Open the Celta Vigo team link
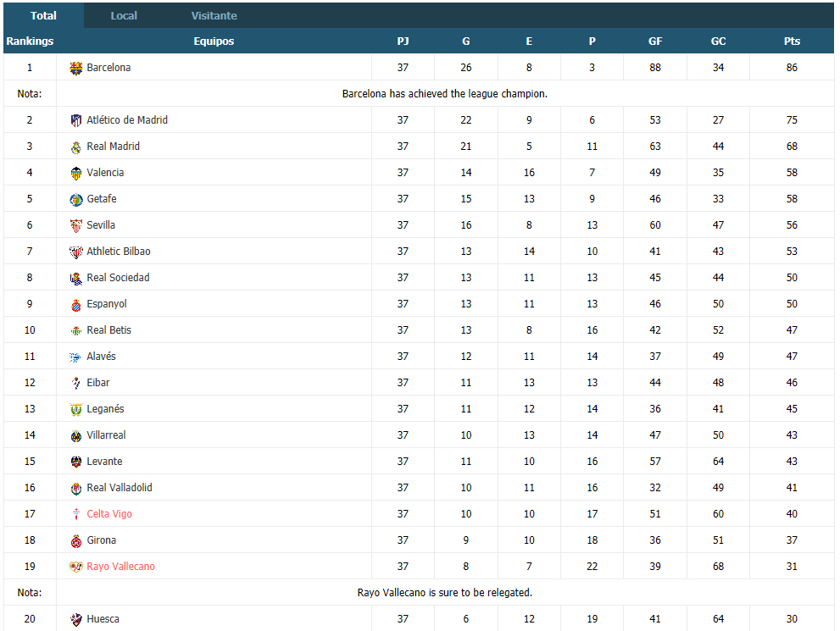This screenshot has height=631, width=840. tap(109, 514)
